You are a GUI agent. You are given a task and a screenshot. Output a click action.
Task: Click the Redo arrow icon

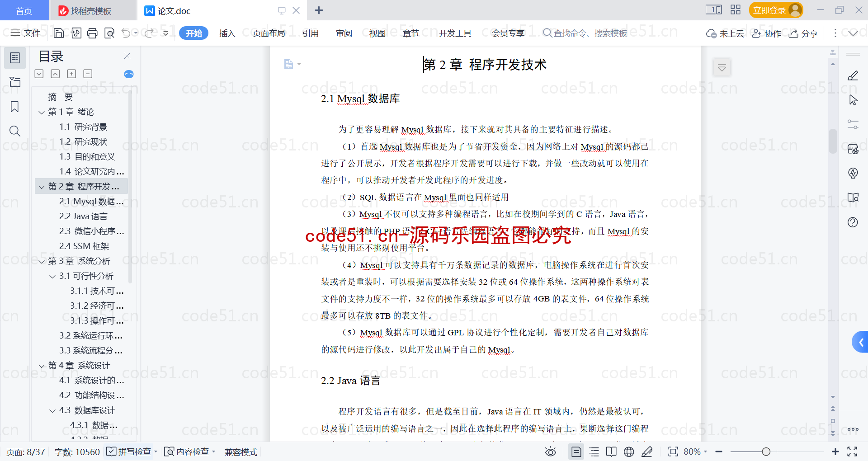coord(149,33)
